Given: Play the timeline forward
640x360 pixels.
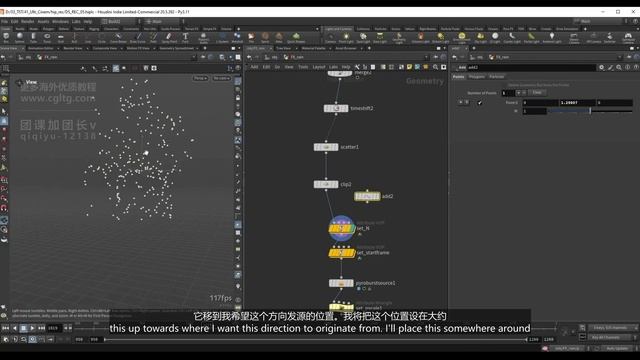Looking at the screenshot, I should (x=32, y=328).
